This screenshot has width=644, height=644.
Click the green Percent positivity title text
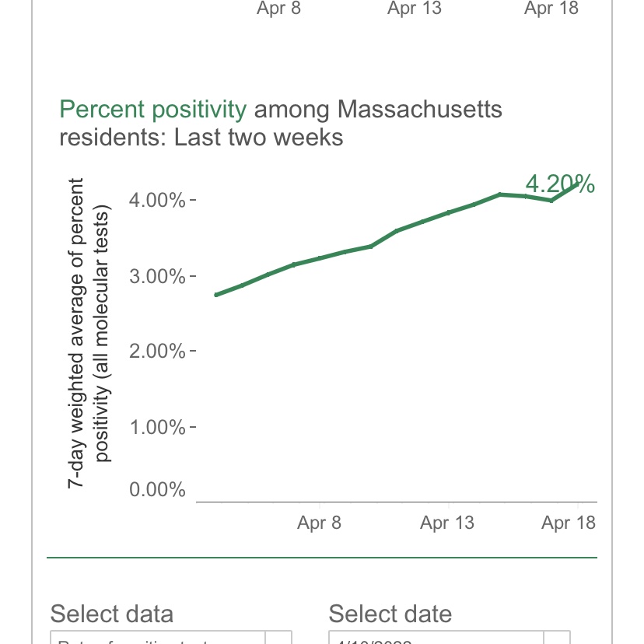[152, 109]
